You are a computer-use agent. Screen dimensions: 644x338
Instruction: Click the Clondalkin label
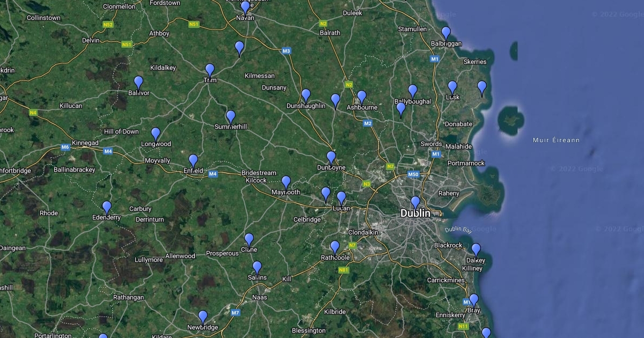[363, 233]
